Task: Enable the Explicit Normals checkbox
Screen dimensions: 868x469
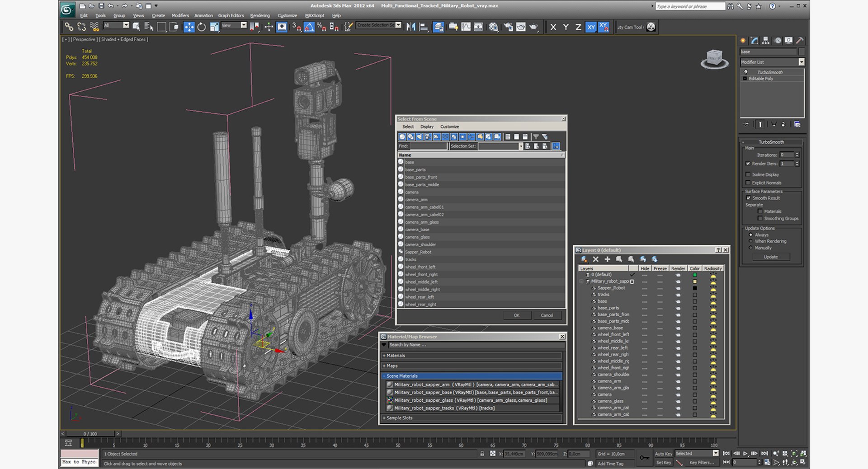Action: click(748, 183)
